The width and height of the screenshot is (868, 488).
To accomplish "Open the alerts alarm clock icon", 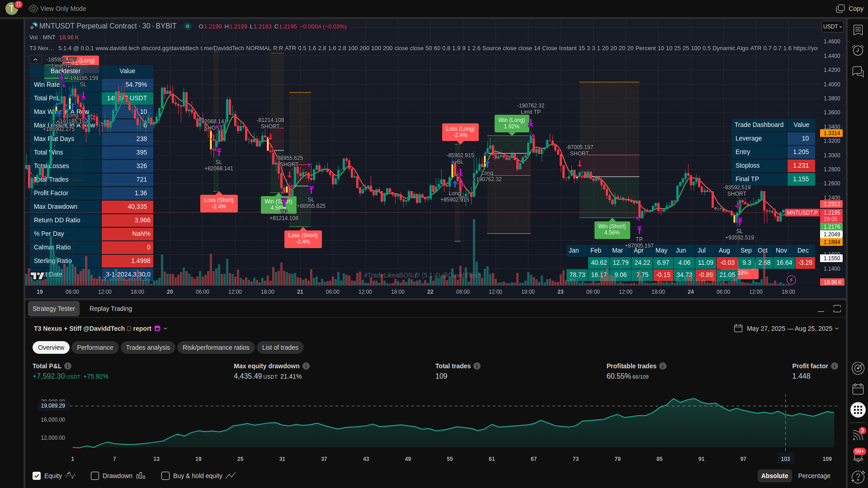I will click(x=858, y=50).
